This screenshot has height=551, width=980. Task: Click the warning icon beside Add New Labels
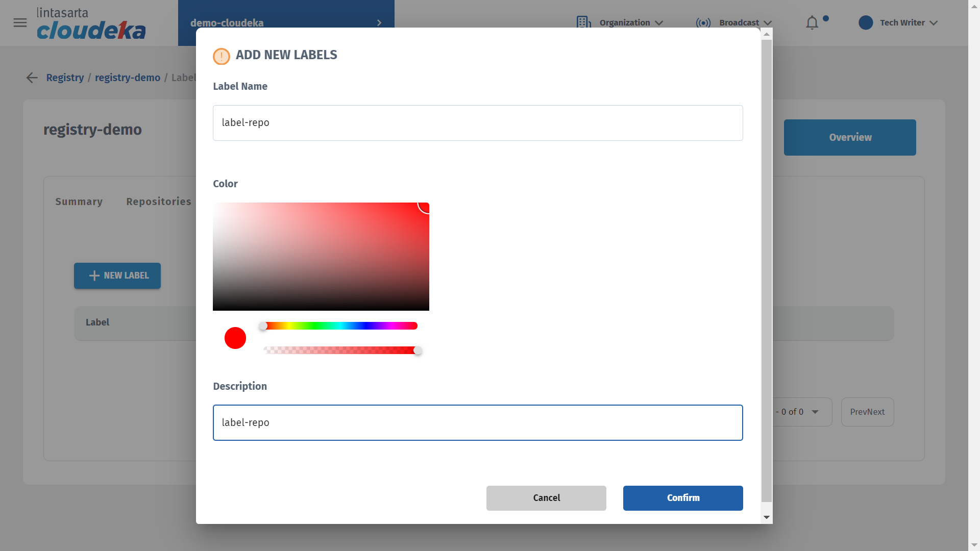(222, 56)
